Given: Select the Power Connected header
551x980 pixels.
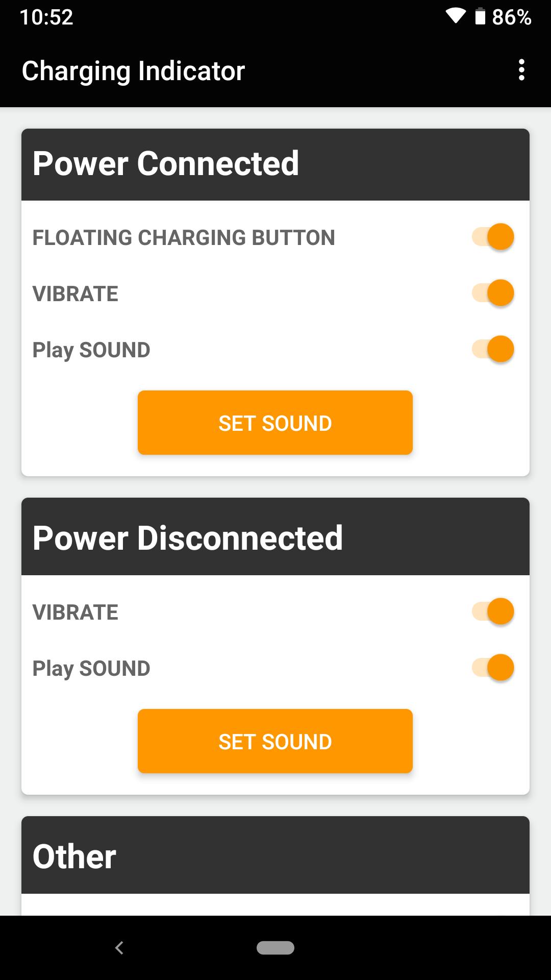Looking at the screenshot, I should [x=275, y=164].
